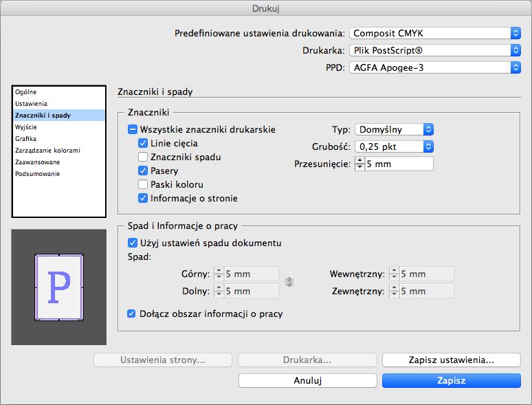Open Predefiniowane ustawienia drukowania dropdown
The width and height of the screenshot is (532, 405).
tap(435, 33)
